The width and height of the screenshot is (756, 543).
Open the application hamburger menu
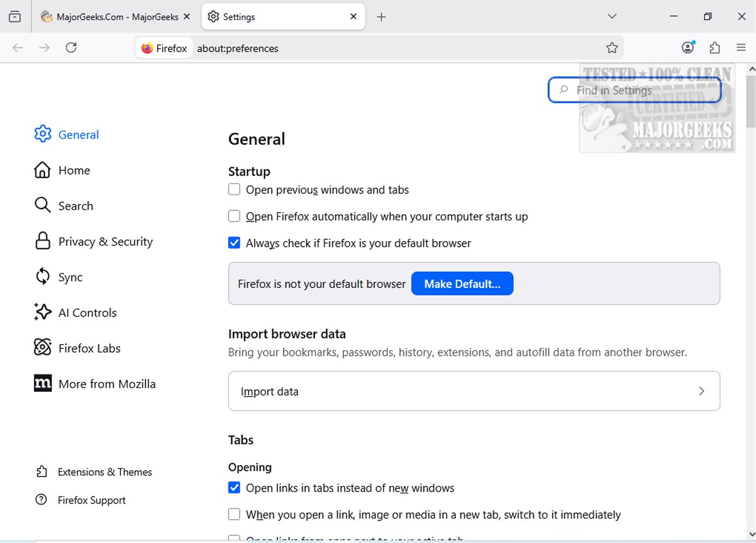pos(741,48)
